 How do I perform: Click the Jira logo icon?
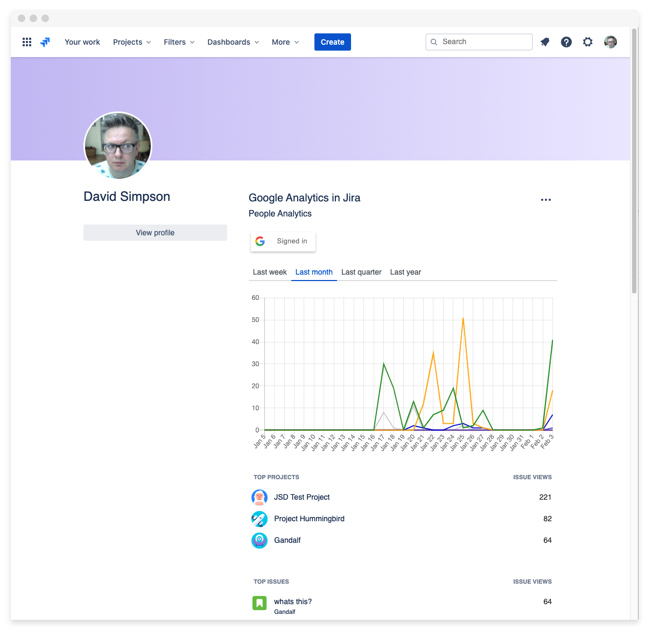tap(45, 42)
